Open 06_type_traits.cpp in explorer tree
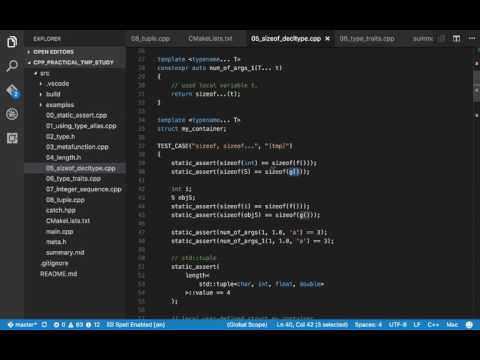 pos(73,179)
